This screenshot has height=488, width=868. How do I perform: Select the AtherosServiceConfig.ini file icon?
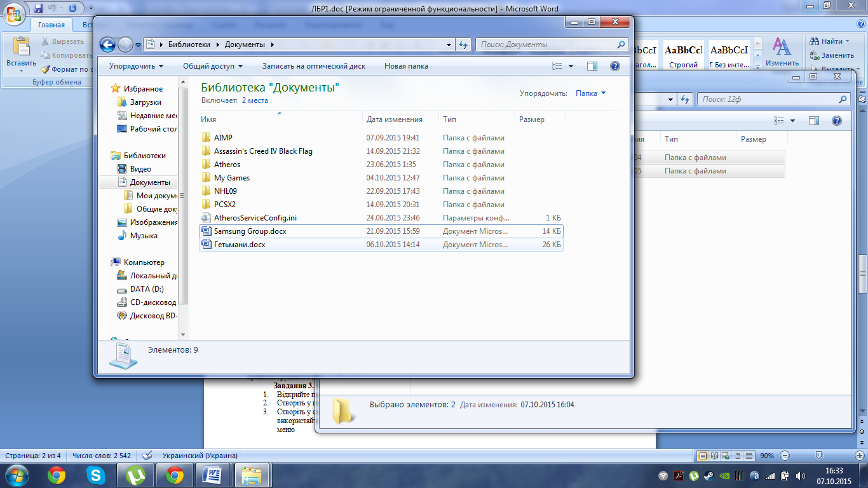tap(206, 218)
